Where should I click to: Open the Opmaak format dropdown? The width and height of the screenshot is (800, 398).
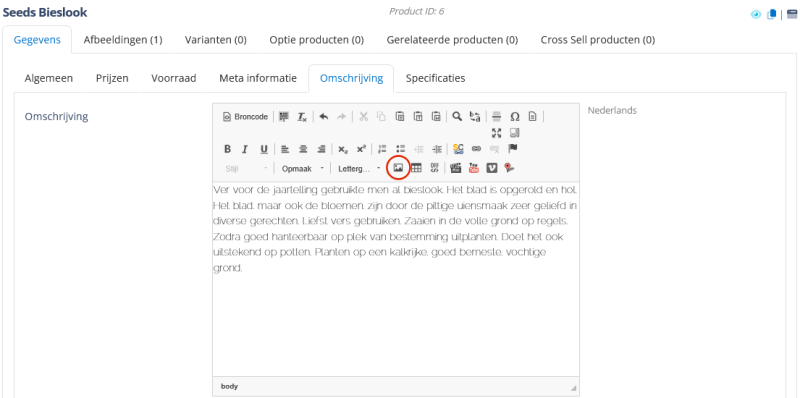303,168
